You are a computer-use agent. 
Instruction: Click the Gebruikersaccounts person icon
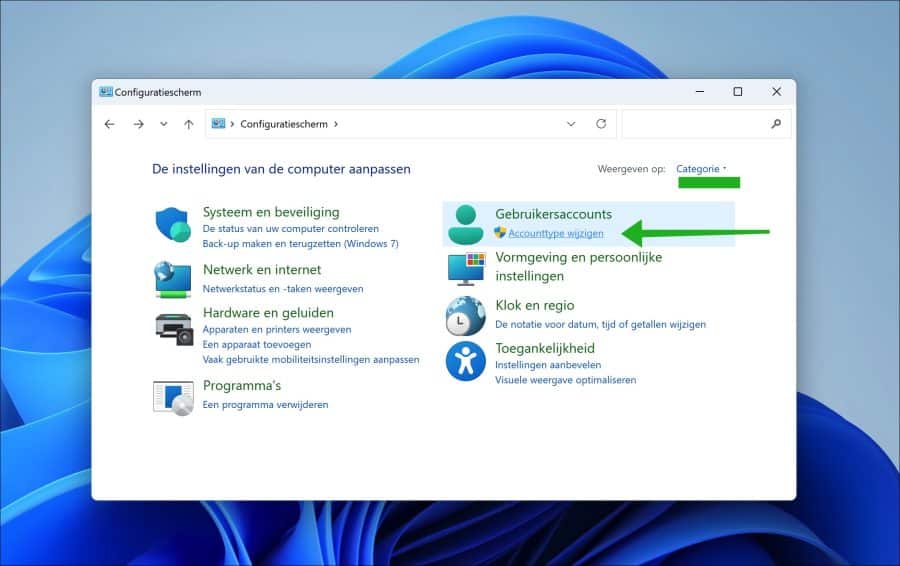coord(465,224)
